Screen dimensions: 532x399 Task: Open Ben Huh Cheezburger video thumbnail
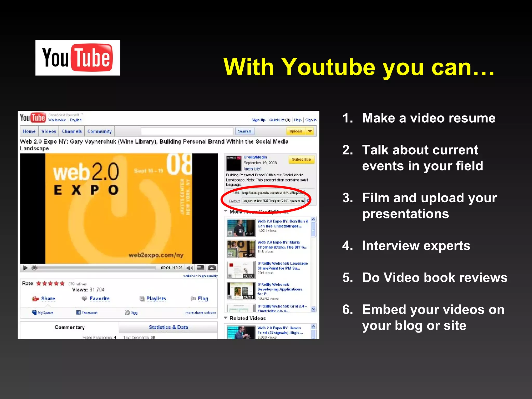pos(241,228)
